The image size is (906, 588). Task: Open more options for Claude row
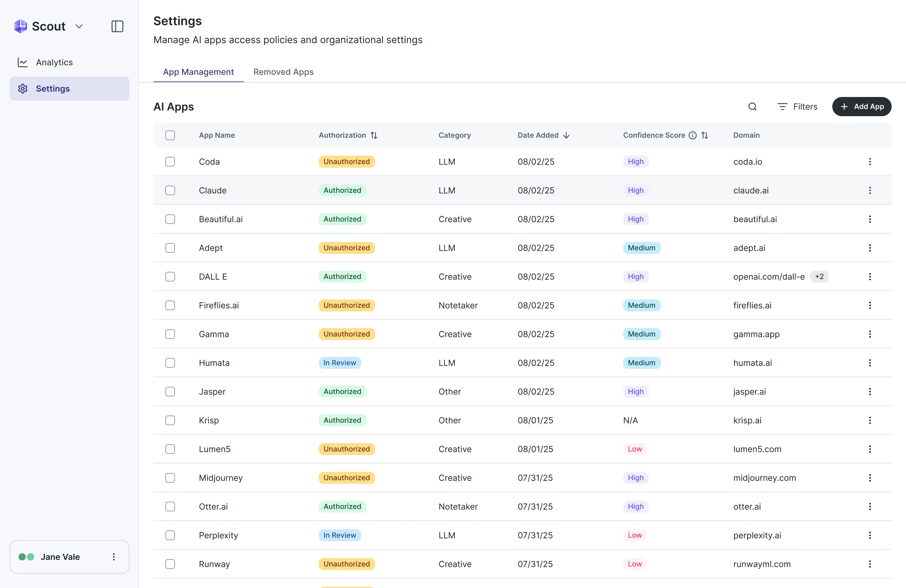(869, 190)
